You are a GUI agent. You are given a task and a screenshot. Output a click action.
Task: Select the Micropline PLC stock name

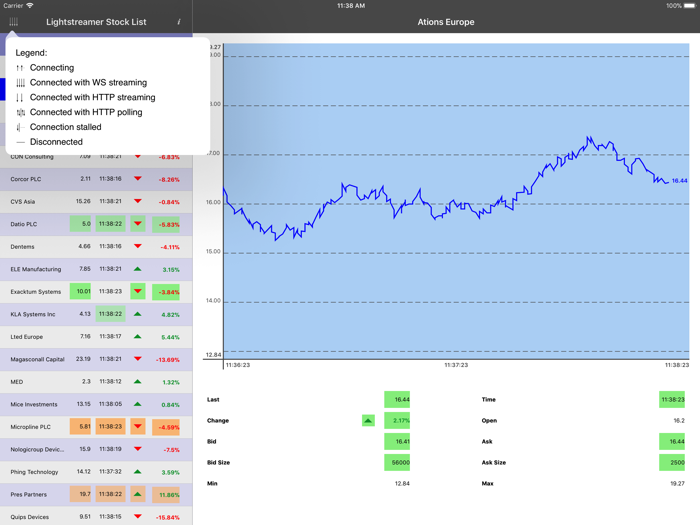pos(30,427)
